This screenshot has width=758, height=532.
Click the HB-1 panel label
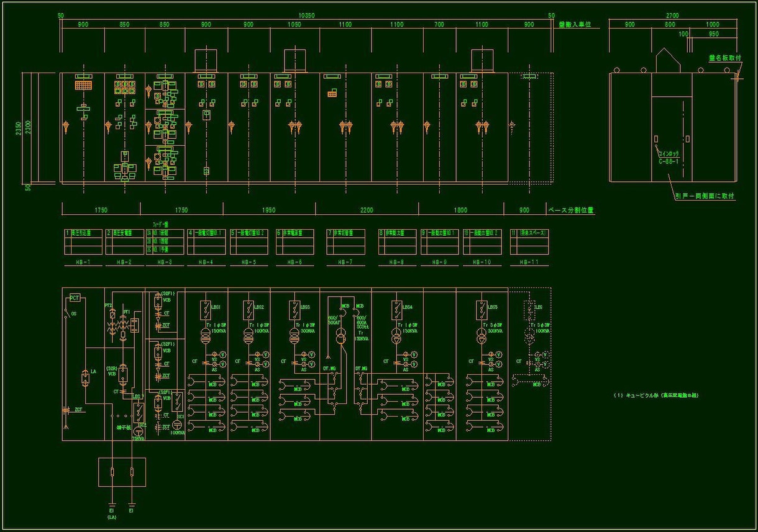83,263
